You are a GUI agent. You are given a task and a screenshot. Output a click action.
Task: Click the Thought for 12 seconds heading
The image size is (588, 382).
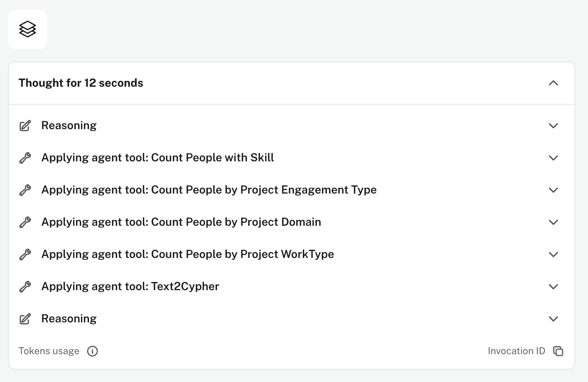(81, 83)
